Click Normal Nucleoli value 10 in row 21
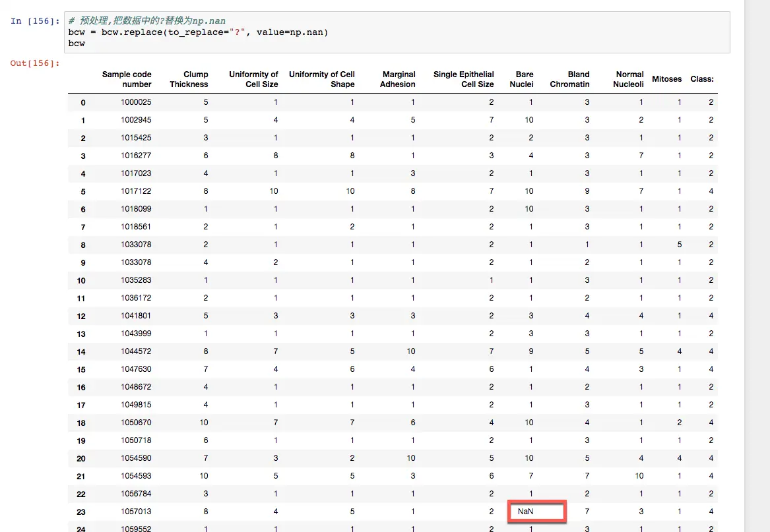 click(639, 475)
